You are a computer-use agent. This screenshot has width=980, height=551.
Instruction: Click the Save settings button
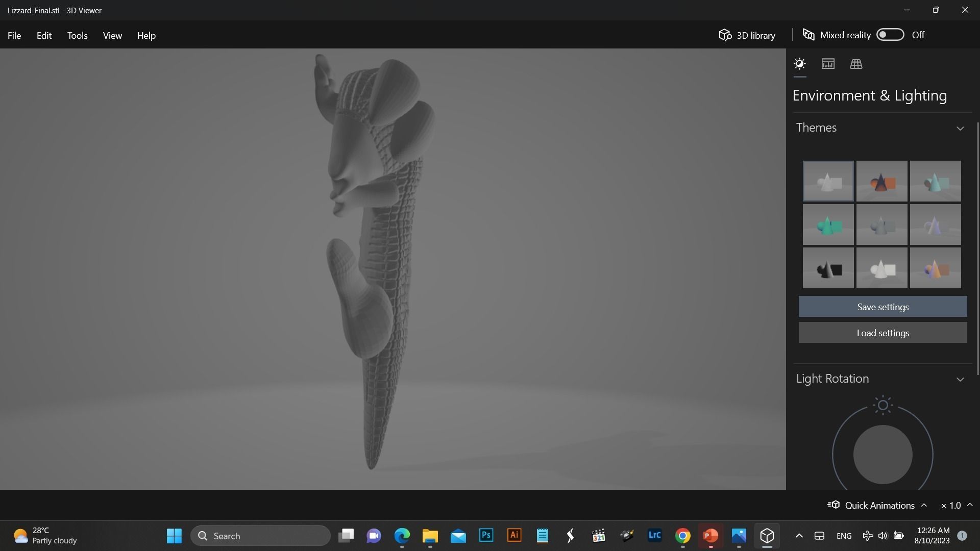(x=883, y=307)
